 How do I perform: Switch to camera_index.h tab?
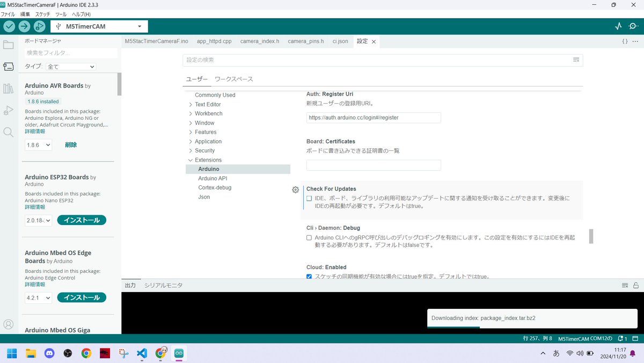(259, 41)
